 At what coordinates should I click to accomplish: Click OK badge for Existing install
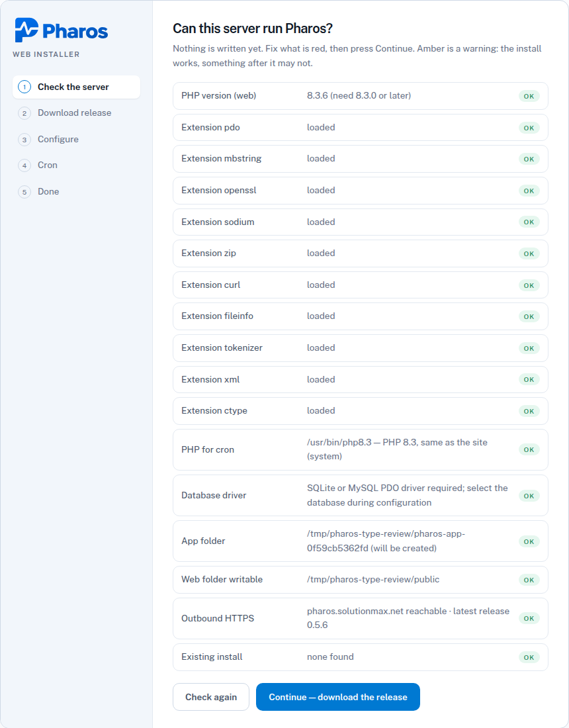coord(529,657)
